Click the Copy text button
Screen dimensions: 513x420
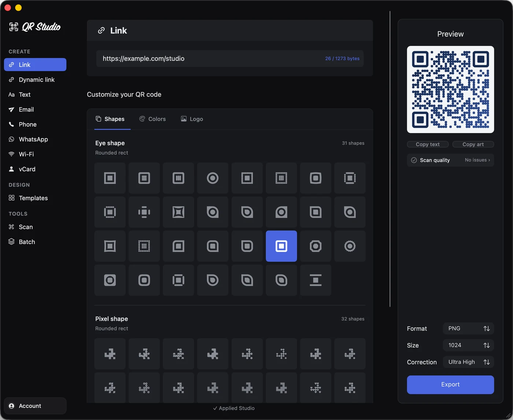click(428, 144)
